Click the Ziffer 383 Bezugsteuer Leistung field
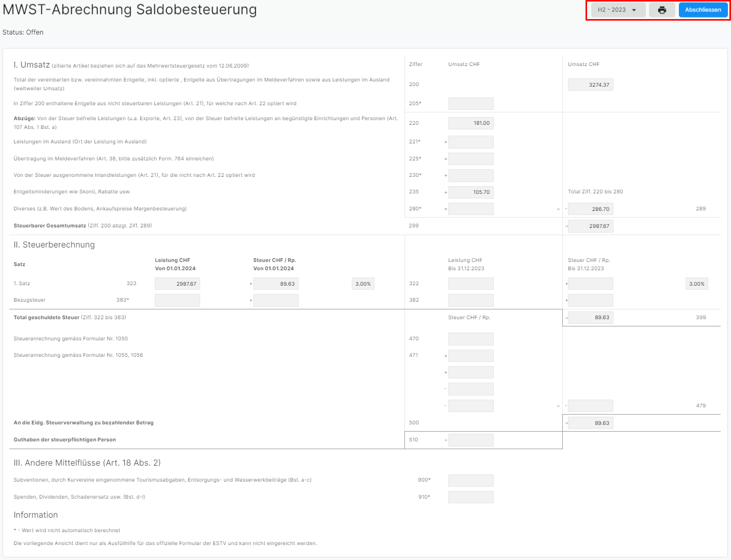This screenshot has width=731, height=560. [x=177, y=300]
